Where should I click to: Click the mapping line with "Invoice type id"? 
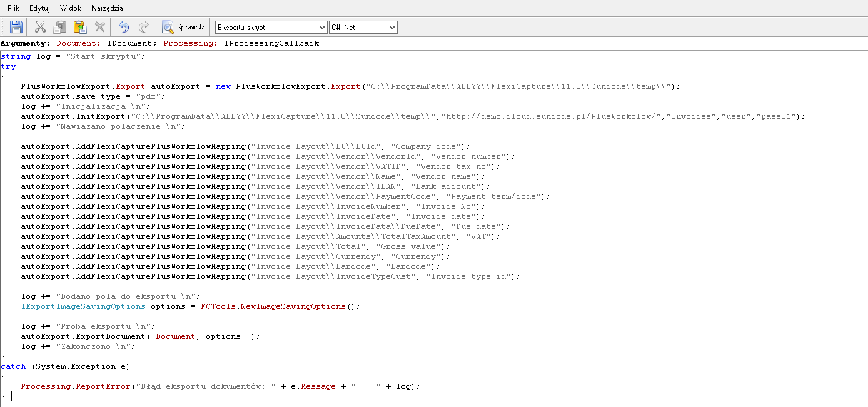tap(270, 276)
